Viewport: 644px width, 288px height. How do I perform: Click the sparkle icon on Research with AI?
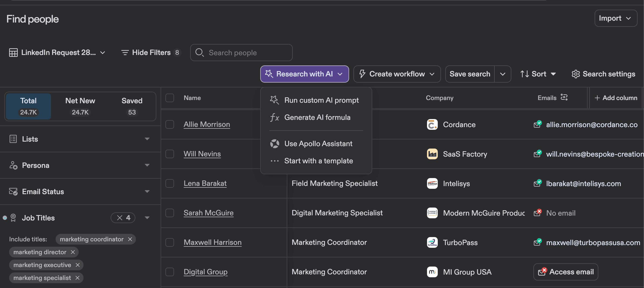(x=269, y=74)
